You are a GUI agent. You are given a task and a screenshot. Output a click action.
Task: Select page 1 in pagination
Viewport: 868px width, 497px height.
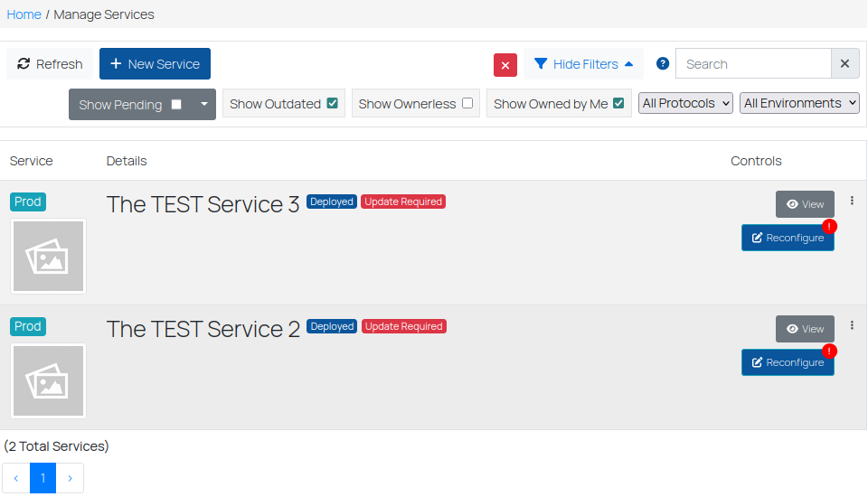[x=42, y=478]
